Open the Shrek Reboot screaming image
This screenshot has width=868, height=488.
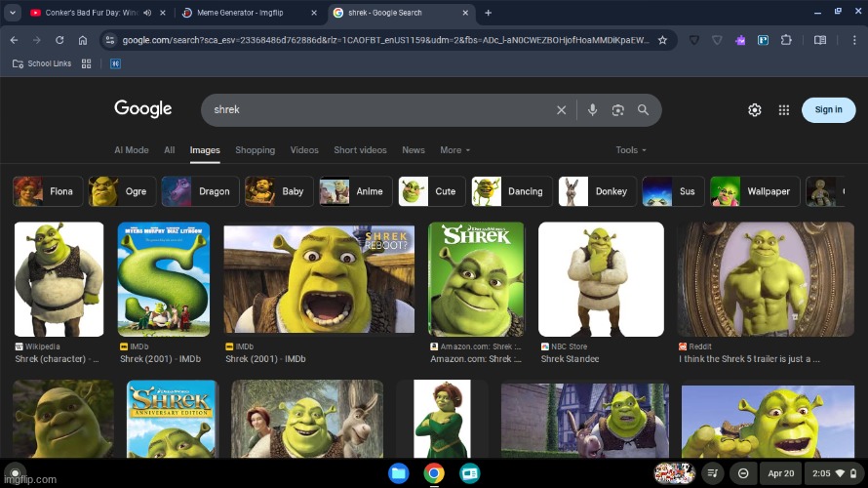[x=319, y=279]
